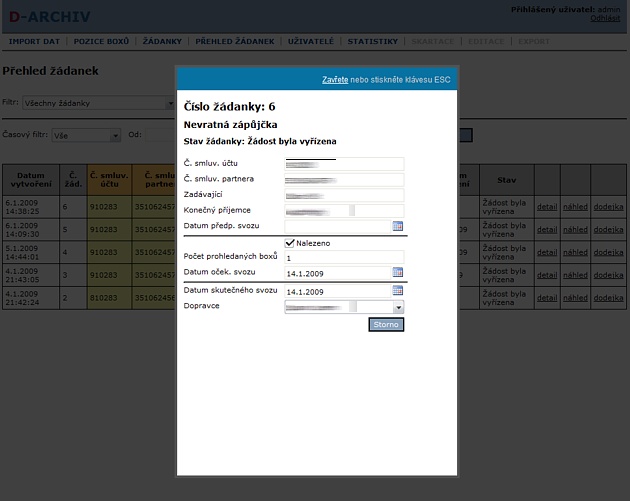Uncheck the Nalezeno checkbox
The height and width of the screenshot is (501, 630).
pos(289,243)
